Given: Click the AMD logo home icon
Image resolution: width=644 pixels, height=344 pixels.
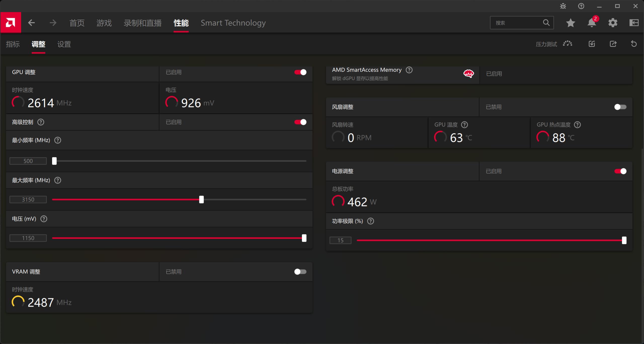Looking at the screenshot, I should point(11,23).
